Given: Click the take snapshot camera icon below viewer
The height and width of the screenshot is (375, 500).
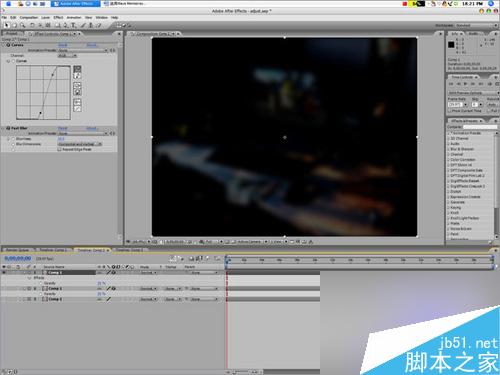Looking at the screenshot, I should [190, 242].
